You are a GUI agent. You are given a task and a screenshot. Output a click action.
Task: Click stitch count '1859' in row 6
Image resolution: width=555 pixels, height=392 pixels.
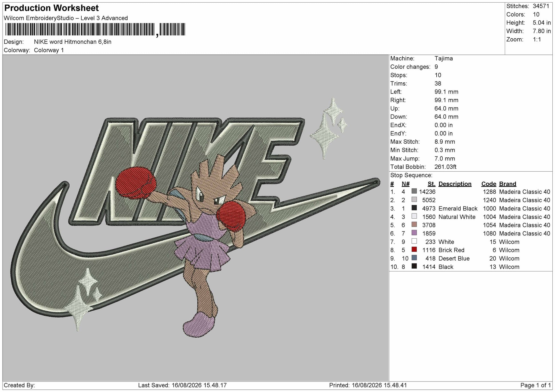(429, 233)
